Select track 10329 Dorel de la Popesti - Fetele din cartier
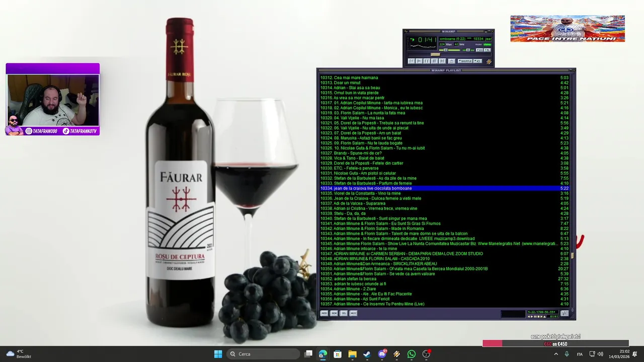The width and height of the screenshot is (644, 362). click(x=444, y=163)
